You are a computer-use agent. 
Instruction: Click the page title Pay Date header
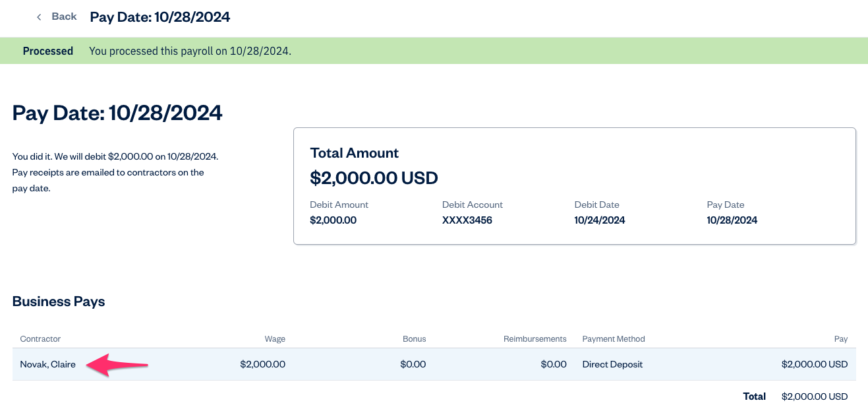(x=159, y=17)
